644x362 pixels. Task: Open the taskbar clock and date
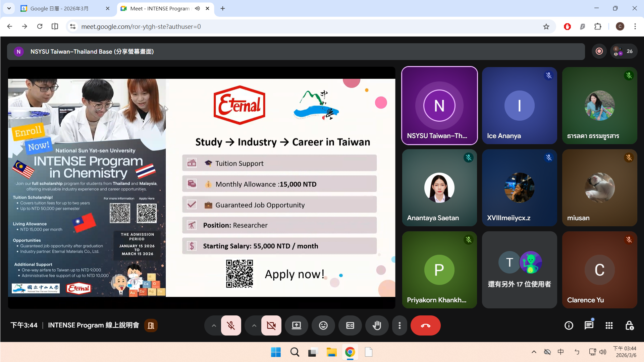pos(625,352)
